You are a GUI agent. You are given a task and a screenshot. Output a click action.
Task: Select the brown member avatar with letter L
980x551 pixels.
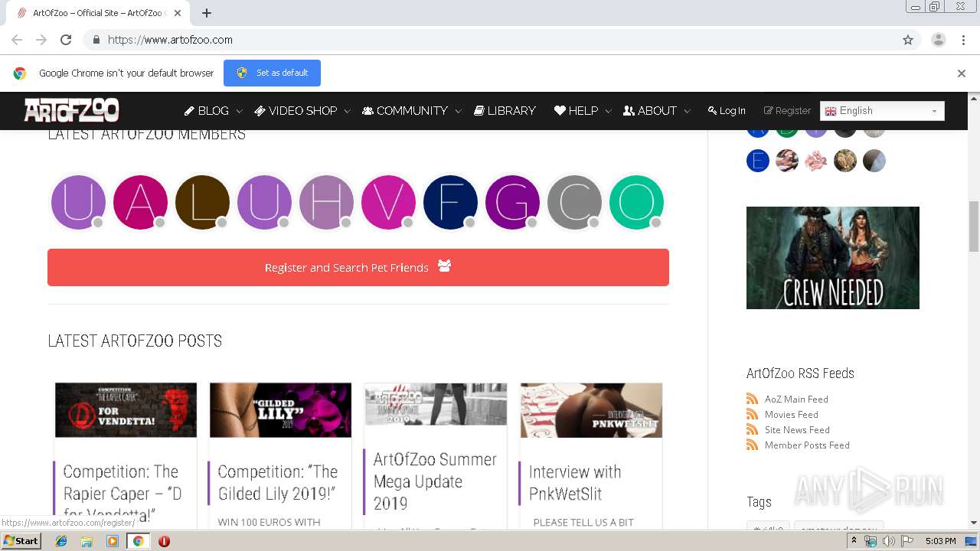[202, 202]
